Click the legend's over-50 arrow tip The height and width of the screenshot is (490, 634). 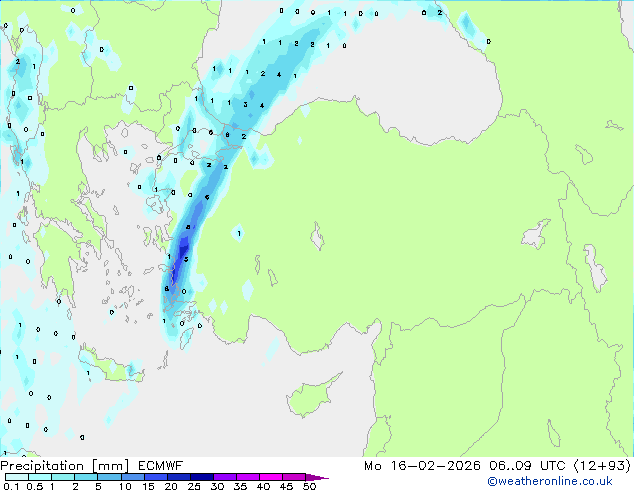click(317, 477)
